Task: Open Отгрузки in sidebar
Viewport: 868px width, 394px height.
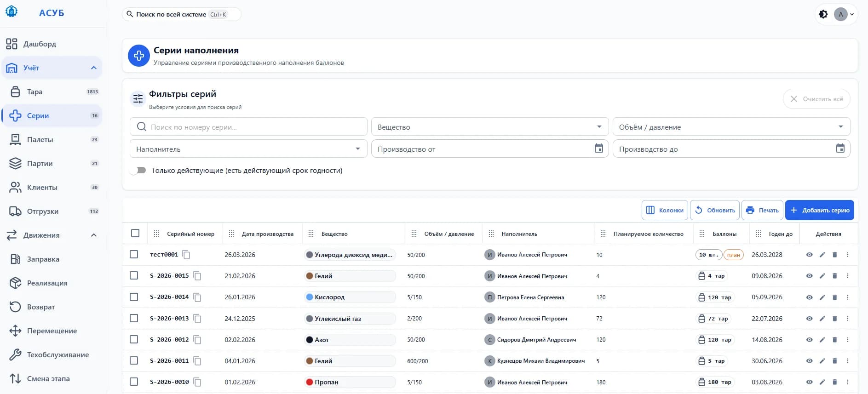Action: pyautogui.click(x=52, y=211)
